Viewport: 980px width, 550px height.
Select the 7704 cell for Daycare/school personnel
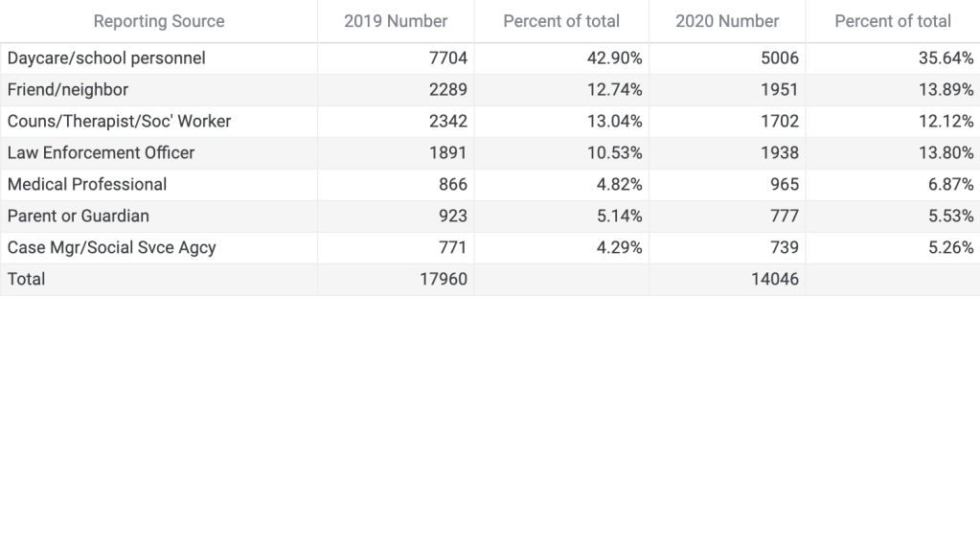coord(448,58)
